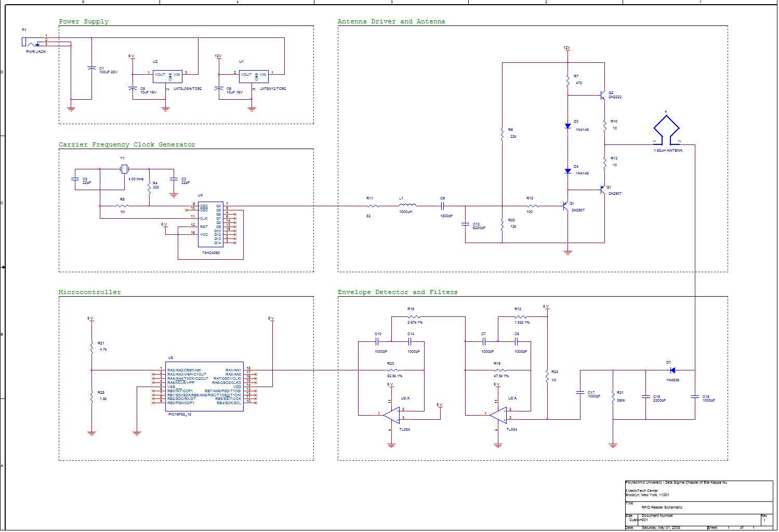The width and height of the screenshot is (779, 532).
Task: Click capacitor C17 1000pF symbol
Action: (x=580, y=392)
